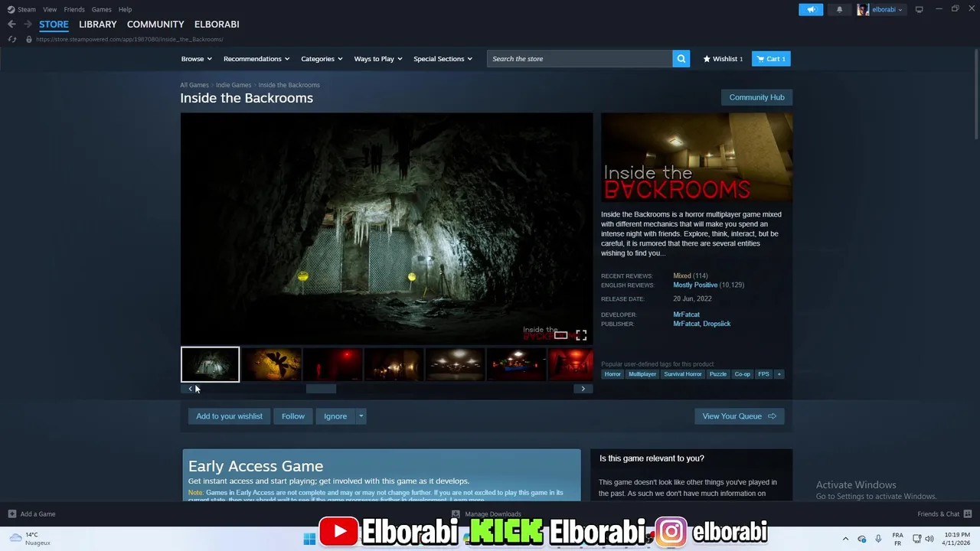The width and height of the screenshot is (980, 551).
Task: Click the Ignore button
Action: 335,416
